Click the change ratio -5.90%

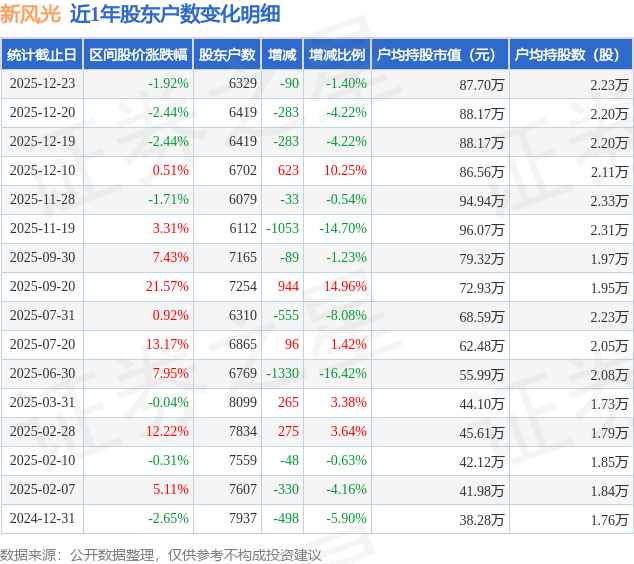click(346, 519)
